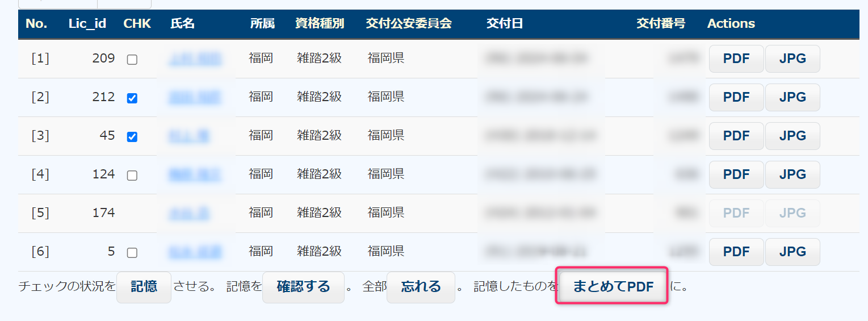868x321 pixels.
Task: Click JPG button for Lic_id 45
Action: pos(792,136)
